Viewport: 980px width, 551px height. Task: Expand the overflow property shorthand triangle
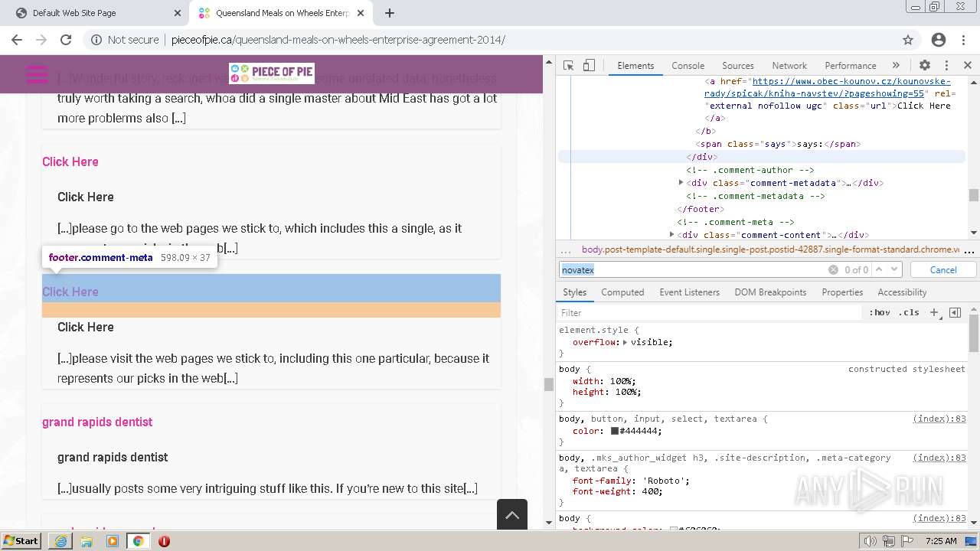pyautogui.click(x=625, y=342)
